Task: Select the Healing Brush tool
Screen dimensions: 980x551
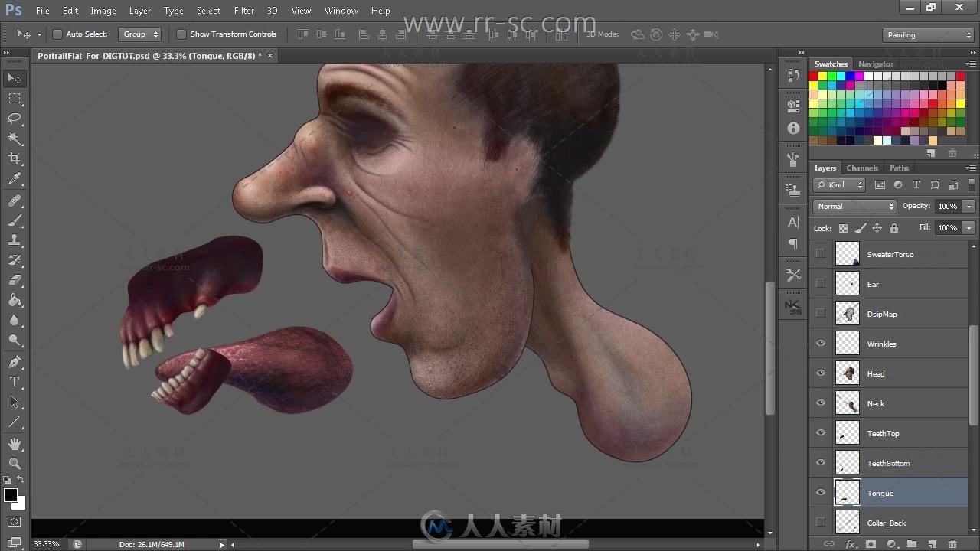Action: 15,201
